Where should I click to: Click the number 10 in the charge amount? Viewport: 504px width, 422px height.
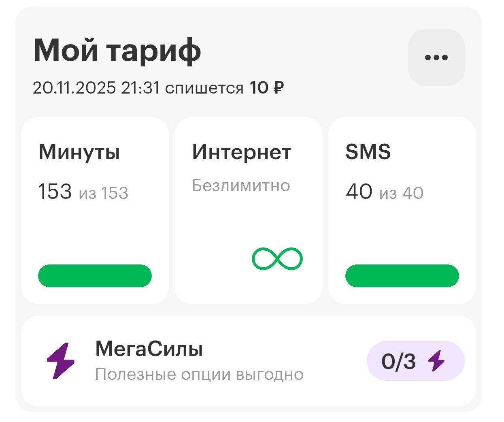coord(259,88)
